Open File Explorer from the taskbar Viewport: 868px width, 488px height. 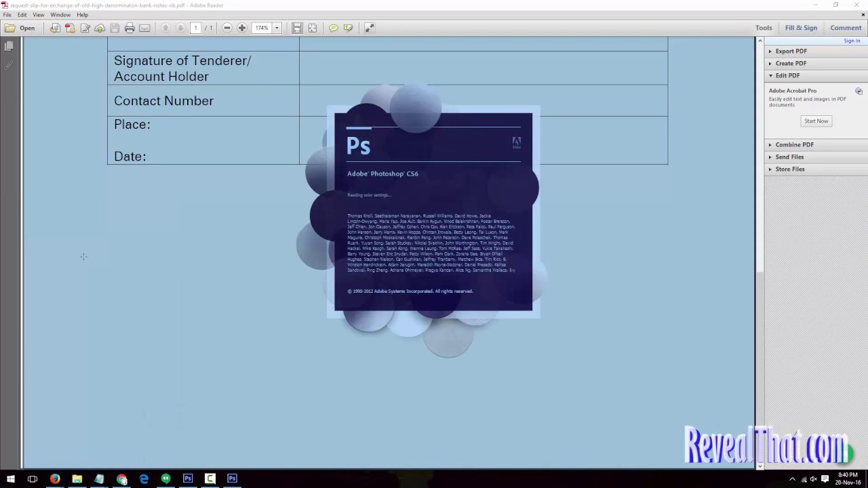tap(77, 479)
